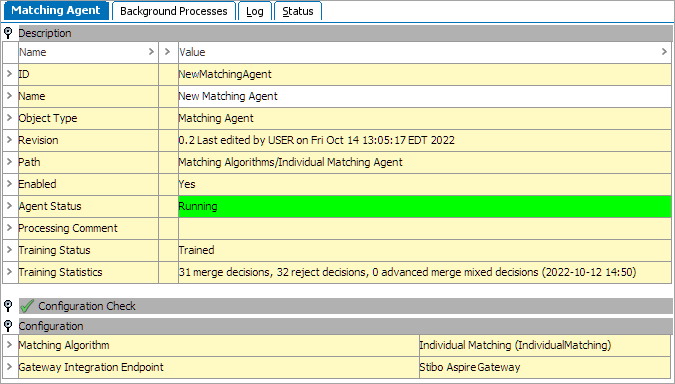The width and height of the screenshot is (675, 384).
Task: Expand the Training Statistics row arrow
Action: coord(9,271)
